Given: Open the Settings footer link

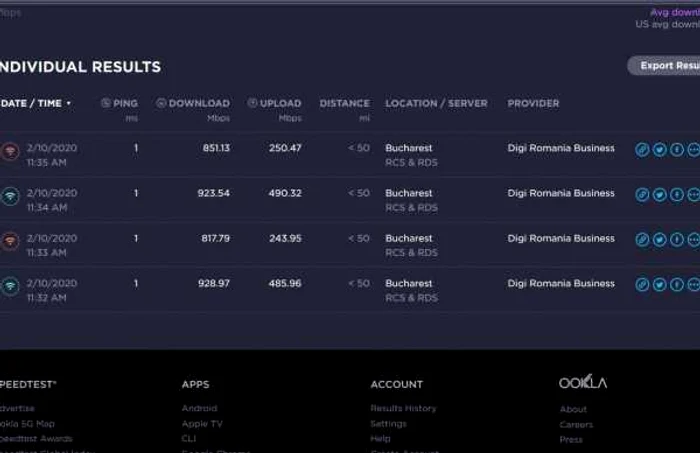Looking at the screenshot, I should click(388, 424).
